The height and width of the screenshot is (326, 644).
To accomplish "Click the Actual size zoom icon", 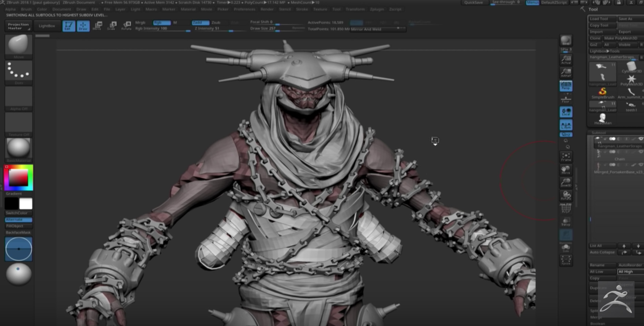I will (x=566, y=60).
